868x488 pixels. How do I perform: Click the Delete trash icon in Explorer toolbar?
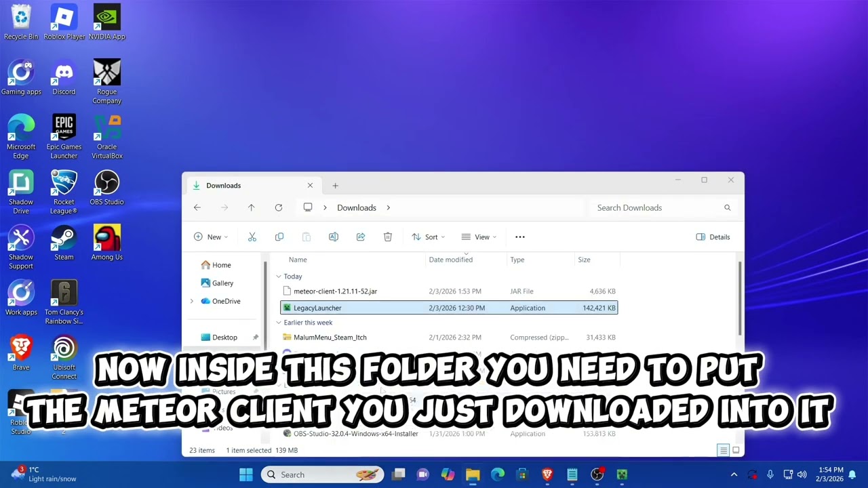(388, 237)
